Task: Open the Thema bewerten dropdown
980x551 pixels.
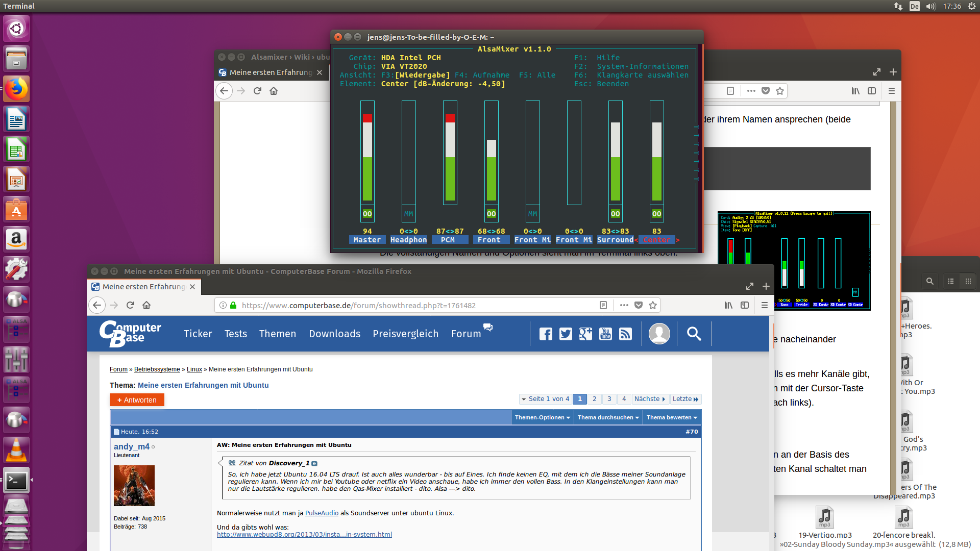Action: tap(672, 417)
